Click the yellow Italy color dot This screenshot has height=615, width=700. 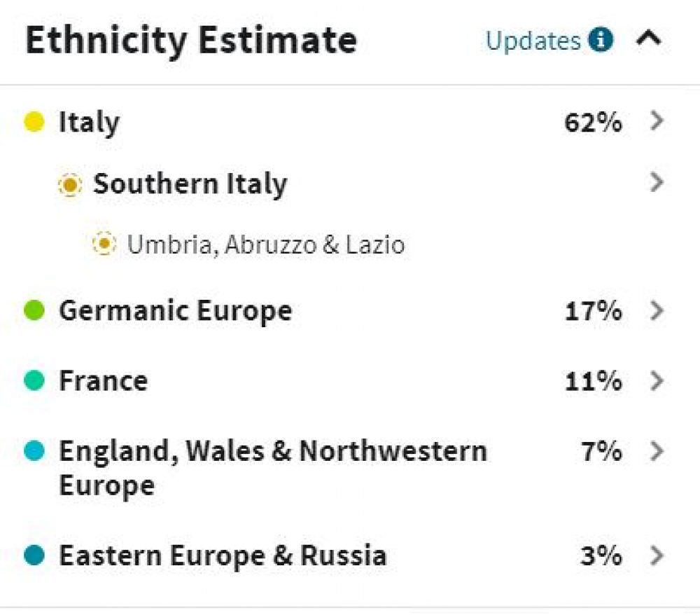[34, 121]
